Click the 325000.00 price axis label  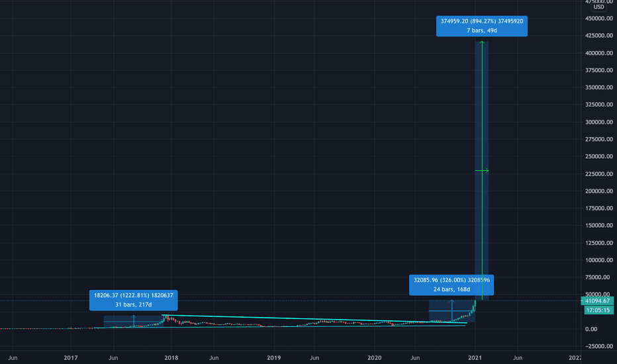pyautogui.click(x=599, y=105)
